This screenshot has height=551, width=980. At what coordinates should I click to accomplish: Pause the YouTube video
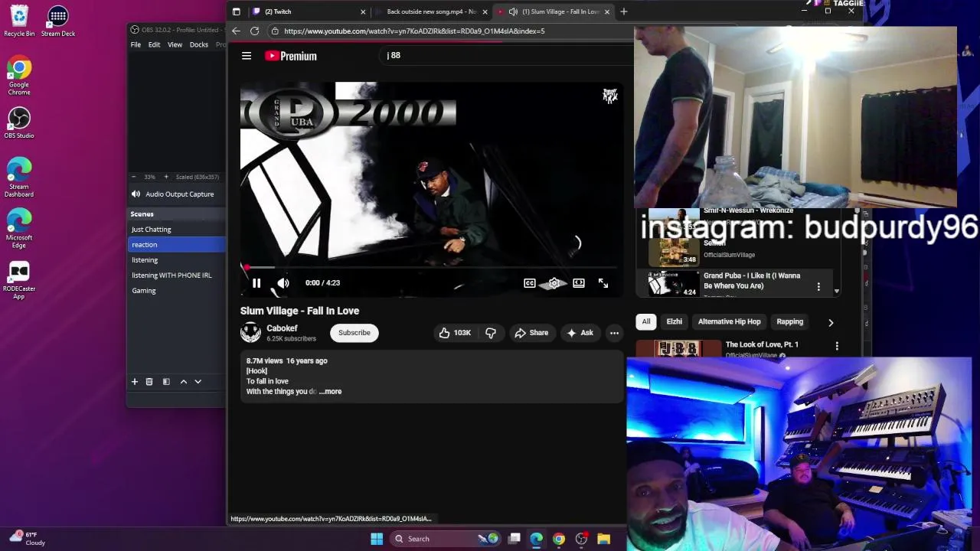256,283
